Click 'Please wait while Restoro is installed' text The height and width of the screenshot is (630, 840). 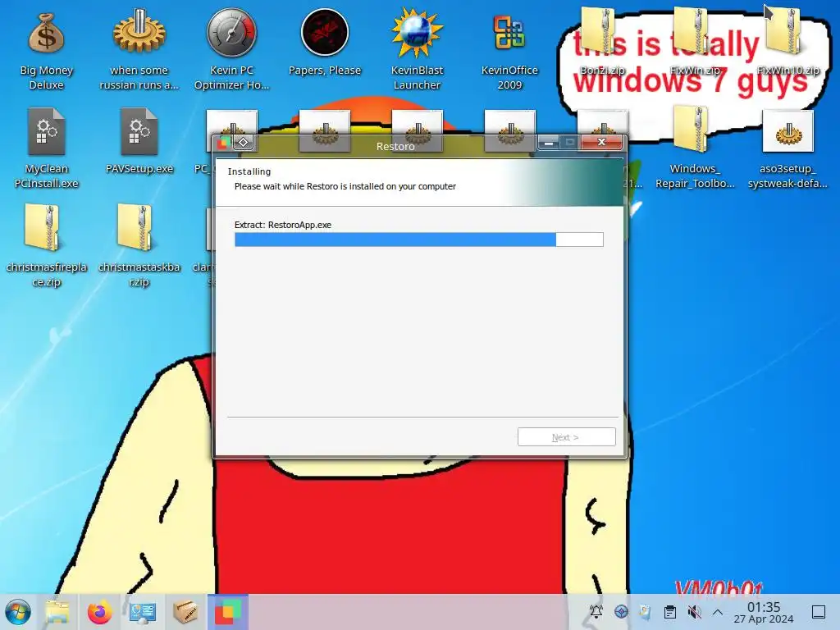tap(345, 186)
